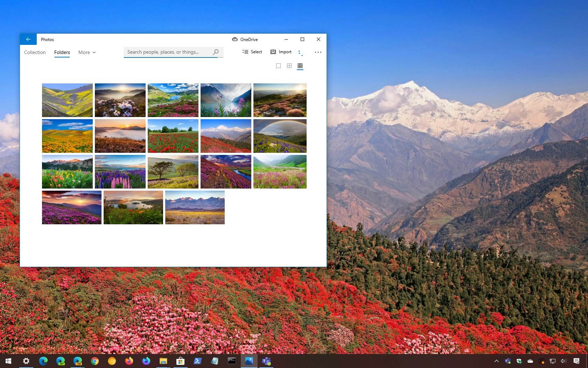Open the OneDrive cloud status
The image size is (588, 368).
click(245, 39)
